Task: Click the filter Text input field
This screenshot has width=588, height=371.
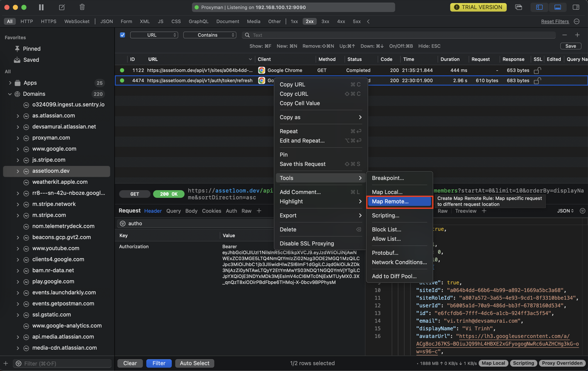Action: (399, 35)
